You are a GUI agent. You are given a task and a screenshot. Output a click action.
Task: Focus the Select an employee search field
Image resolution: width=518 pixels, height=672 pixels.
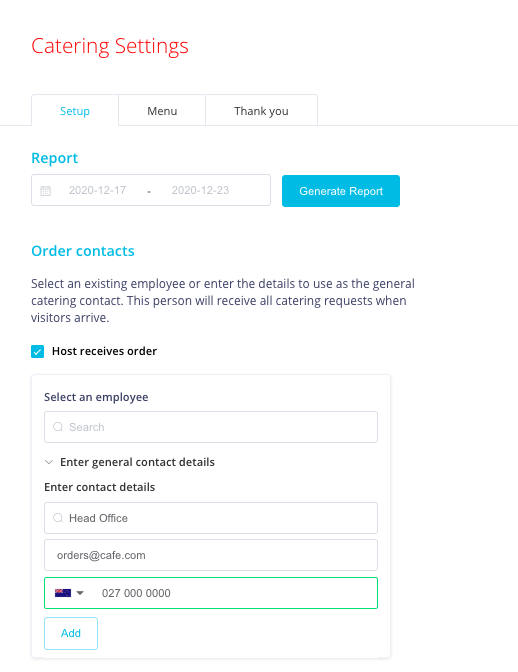(211, 427)
